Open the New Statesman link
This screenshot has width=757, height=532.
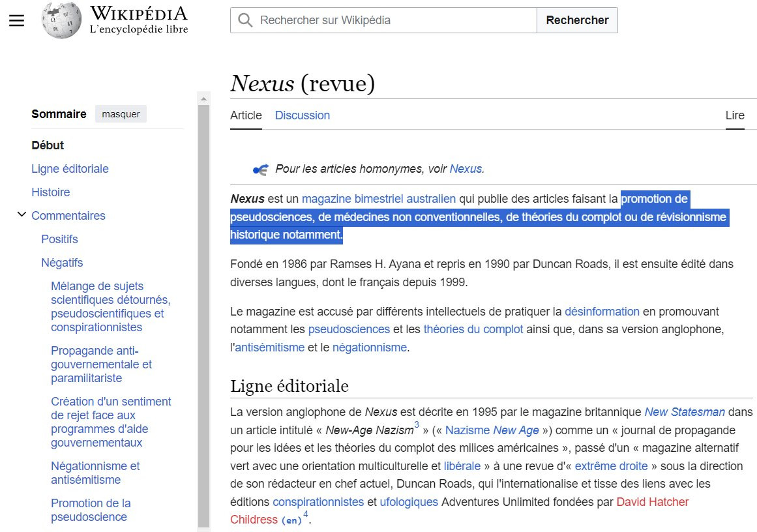tap(685, 412)
